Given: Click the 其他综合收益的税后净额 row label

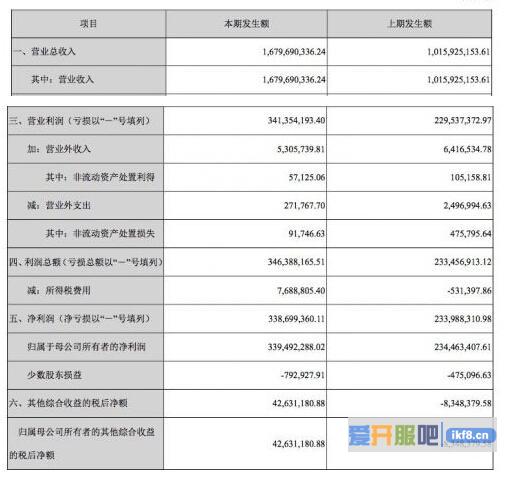Looking at the screenshot, I should [x=68, y=403].
